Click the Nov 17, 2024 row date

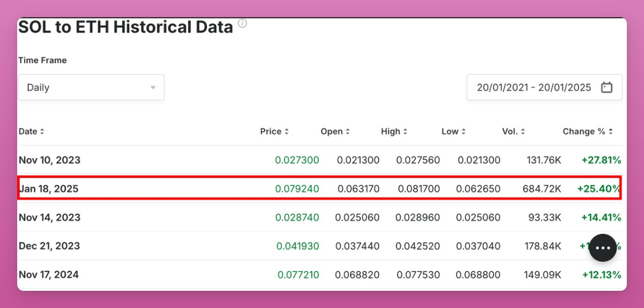click(49, 275)
